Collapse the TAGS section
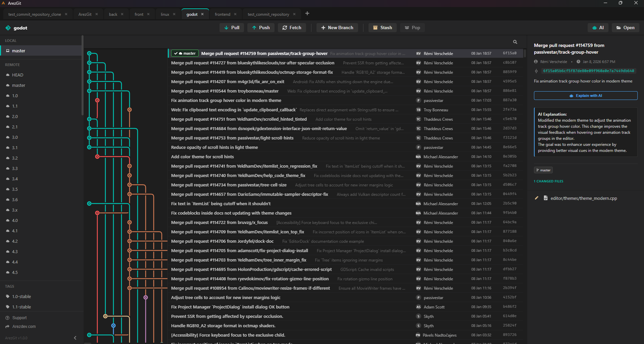644x344 pixels. click(x=9, y=286)
